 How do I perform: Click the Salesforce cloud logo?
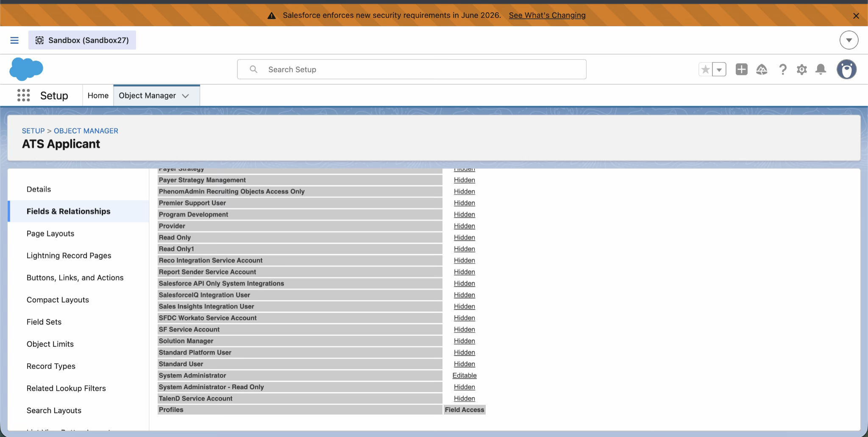[26, 69]
